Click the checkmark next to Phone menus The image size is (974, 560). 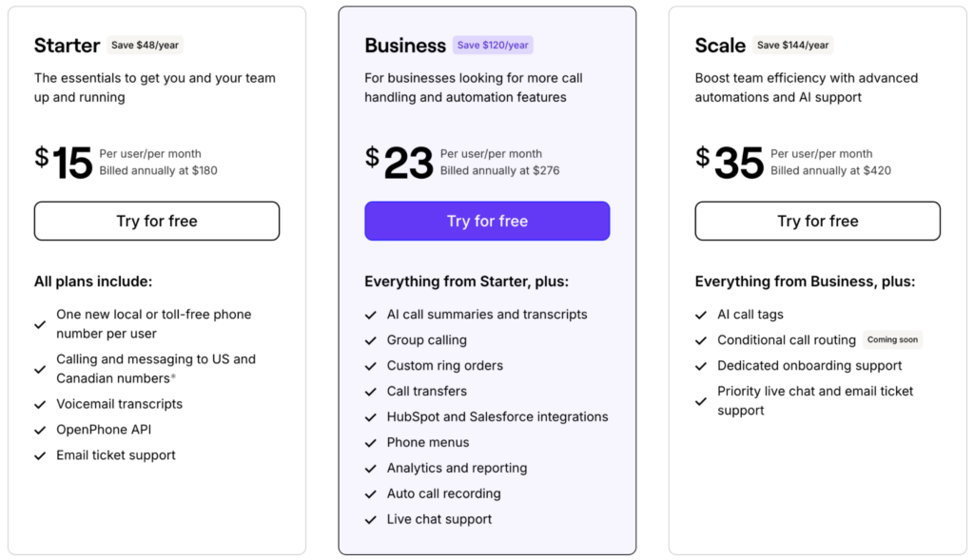371,443
